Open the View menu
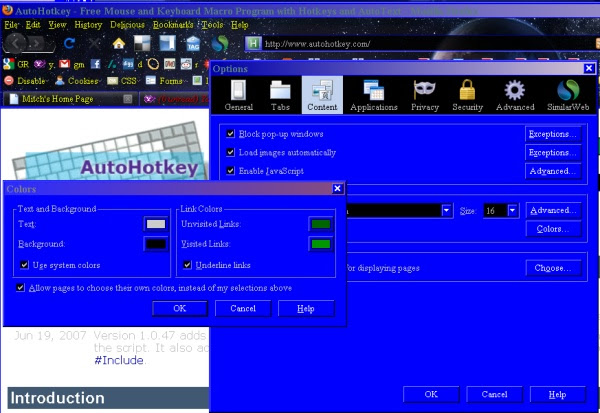The image size is (600, 413). [57, 25]
